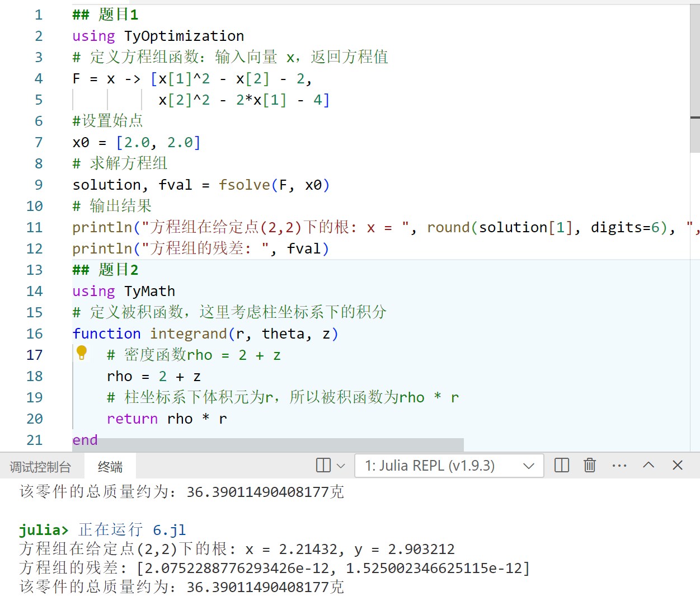
Task: Open the new terminal launch profile icon
Action: pyautogui.click(x=323, y=466)
